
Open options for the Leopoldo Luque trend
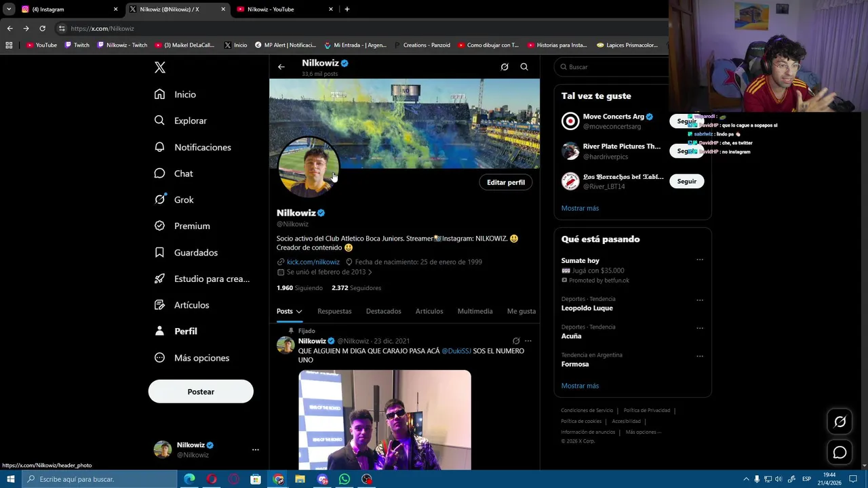pyautogui.click(x=700, y=300)
